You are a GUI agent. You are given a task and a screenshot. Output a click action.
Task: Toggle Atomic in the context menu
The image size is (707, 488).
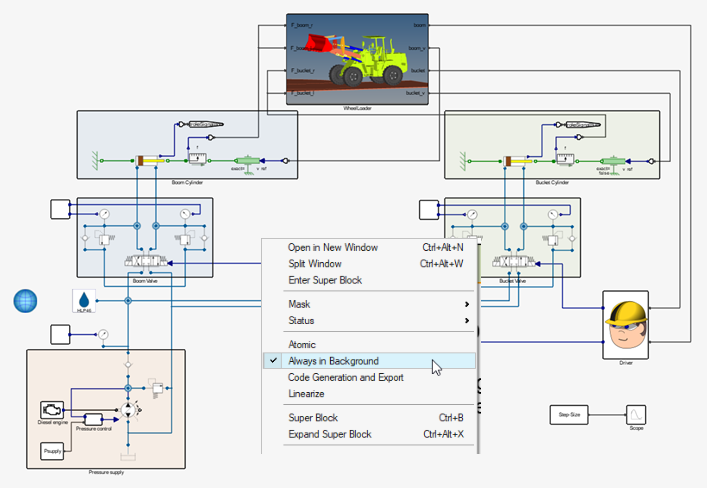click(302, 345)
